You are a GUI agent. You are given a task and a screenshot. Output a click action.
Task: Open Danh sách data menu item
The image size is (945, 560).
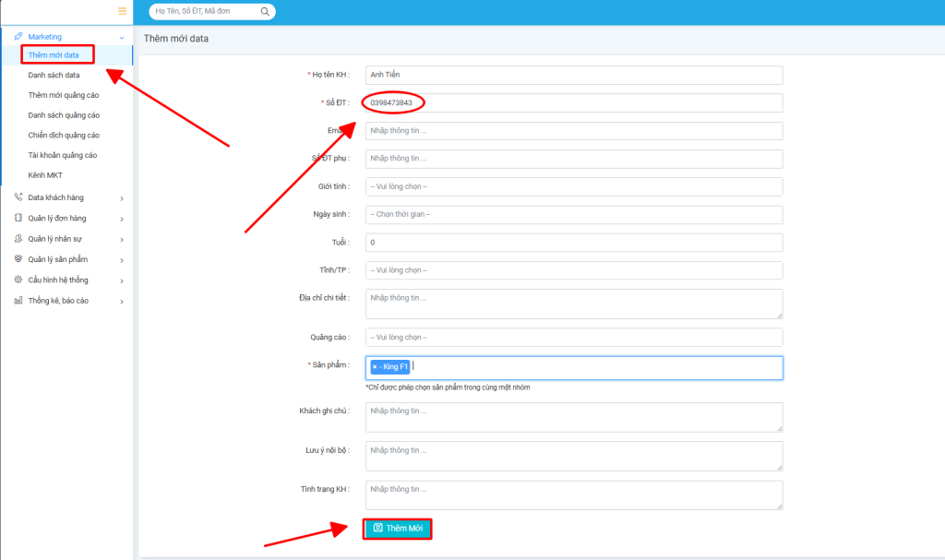[x=54, y=75]
